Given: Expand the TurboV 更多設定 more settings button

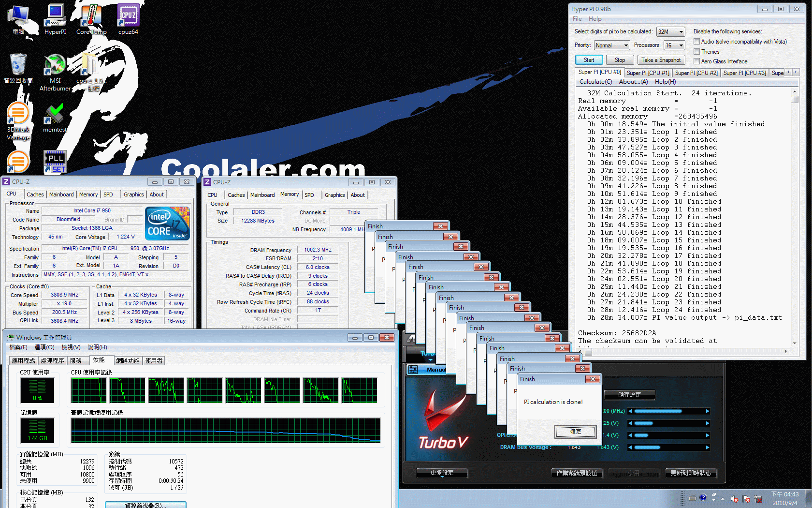Looking at the screenshot, I should tap(442, 473).
